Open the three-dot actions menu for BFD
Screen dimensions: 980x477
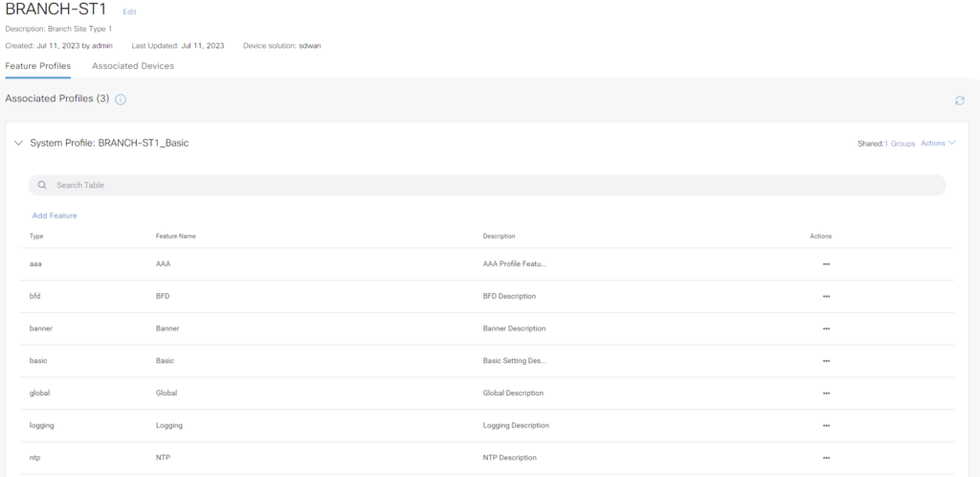click(826, 296)
